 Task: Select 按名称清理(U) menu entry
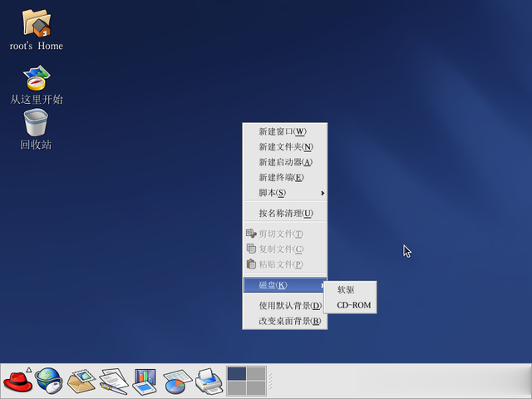pyautogui.click(x=285, y=213)
